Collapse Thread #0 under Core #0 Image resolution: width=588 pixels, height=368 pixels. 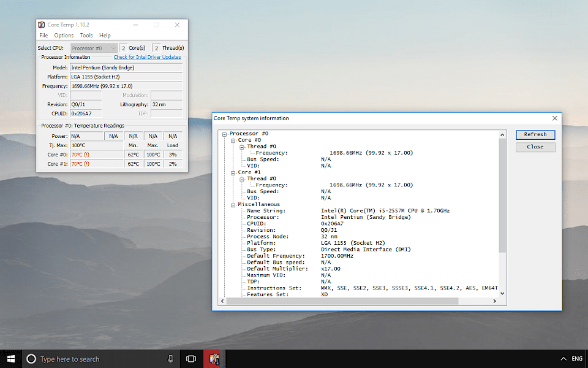point(242,147)
